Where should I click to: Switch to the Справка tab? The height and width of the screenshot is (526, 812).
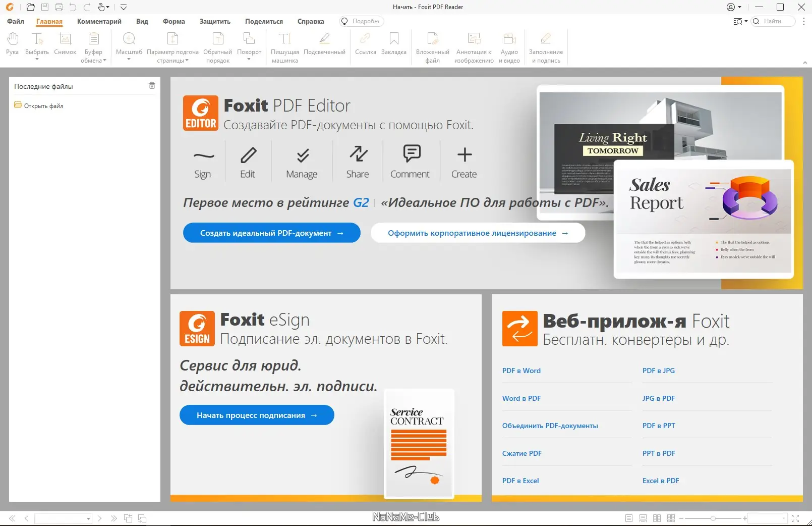click(x=311, y=21)
